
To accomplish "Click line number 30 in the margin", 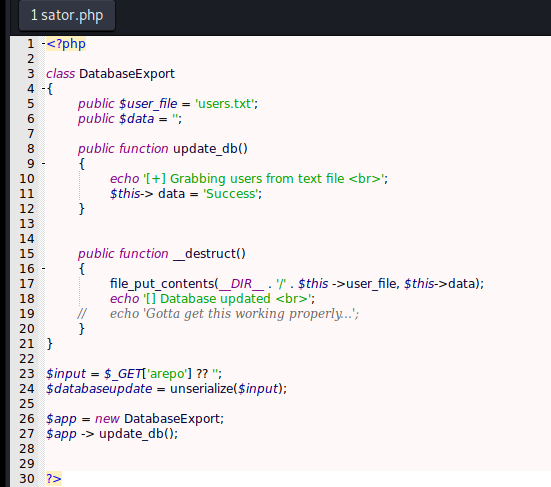I will (x=27, y=479).
